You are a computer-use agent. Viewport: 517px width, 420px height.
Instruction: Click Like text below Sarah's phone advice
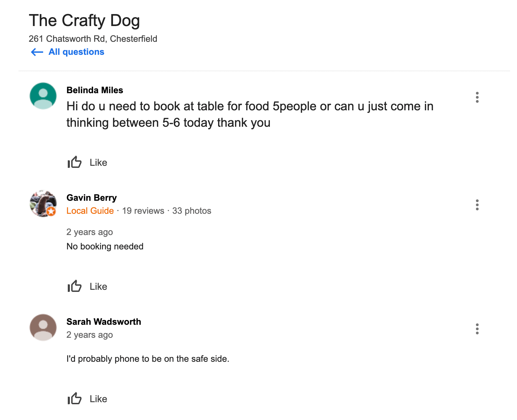coord(98,399)
